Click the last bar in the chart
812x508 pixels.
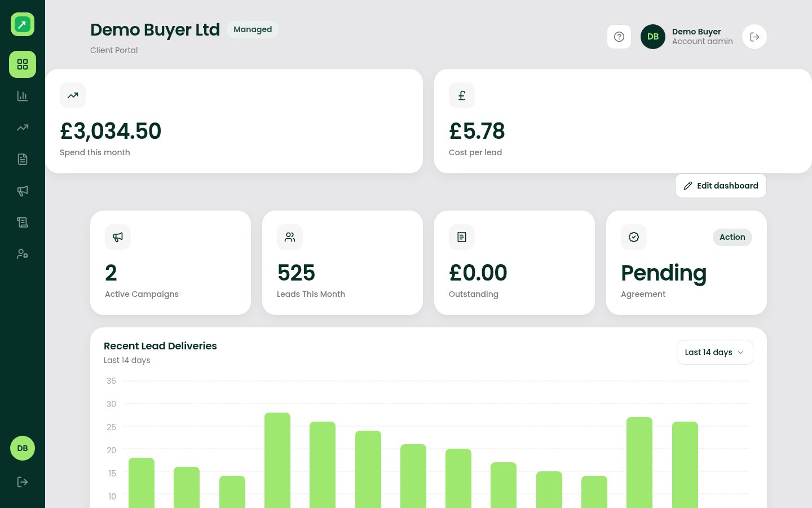click(x=685, y=465)
